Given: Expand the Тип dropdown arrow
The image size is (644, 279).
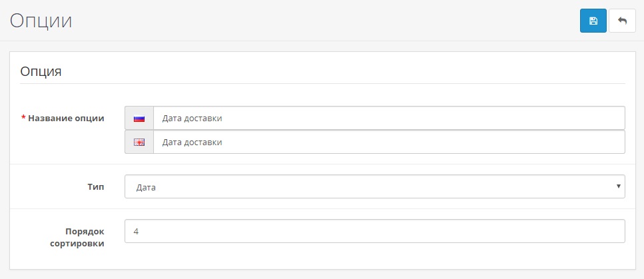Looking at the screenshot, I should click(x=619, y=186).
